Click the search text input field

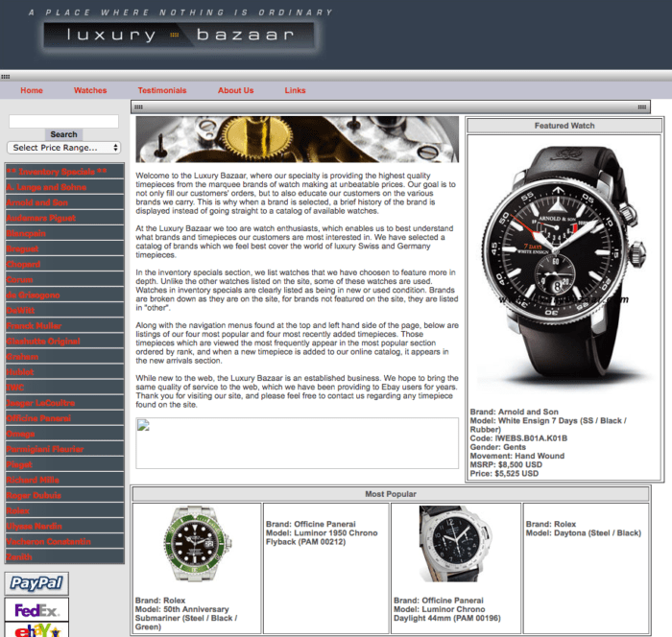tap(63, 122)
